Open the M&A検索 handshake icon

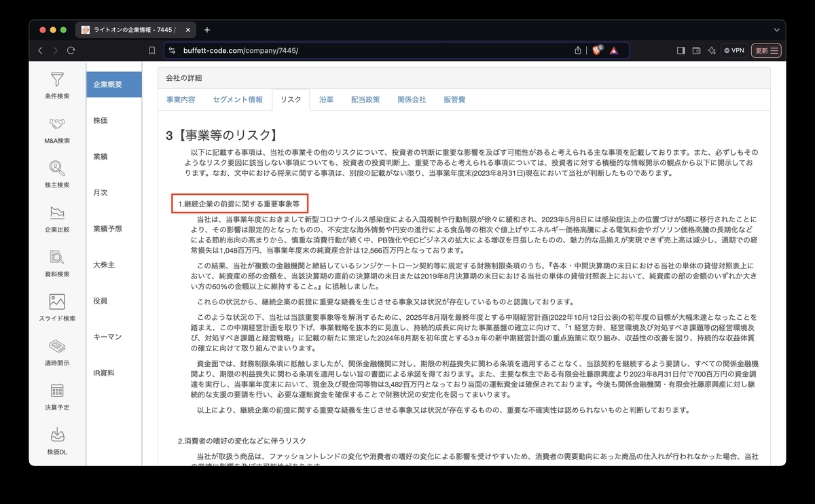[x=57, y=124]
